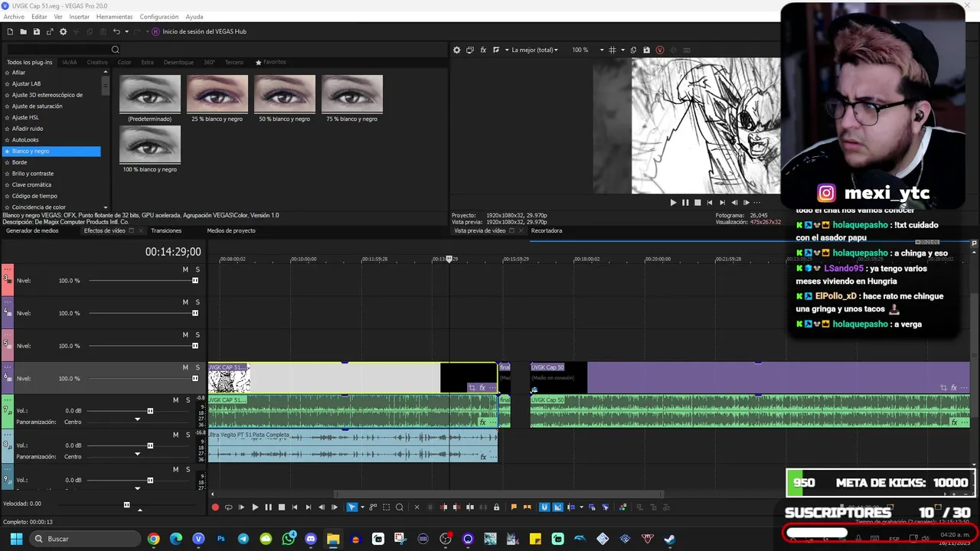Save preview snapshot to file
The height and width of the screenshot is (551, 980).
point(646,50)
